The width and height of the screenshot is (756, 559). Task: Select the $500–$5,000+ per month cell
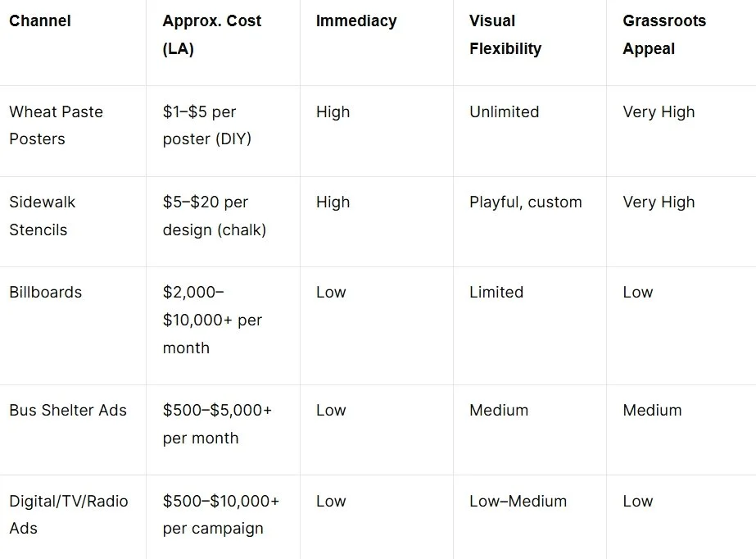pyautogui.click(x=217, y=424)
